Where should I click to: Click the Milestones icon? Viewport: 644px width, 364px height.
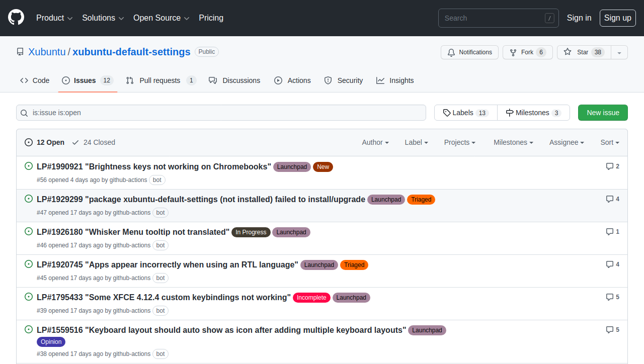510,112
